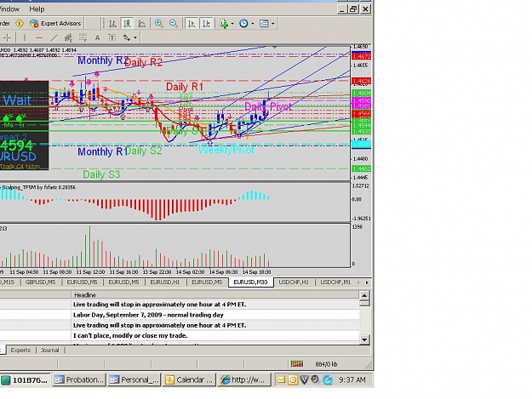Click the magenta 1.4590 price label

coord(362,101)
